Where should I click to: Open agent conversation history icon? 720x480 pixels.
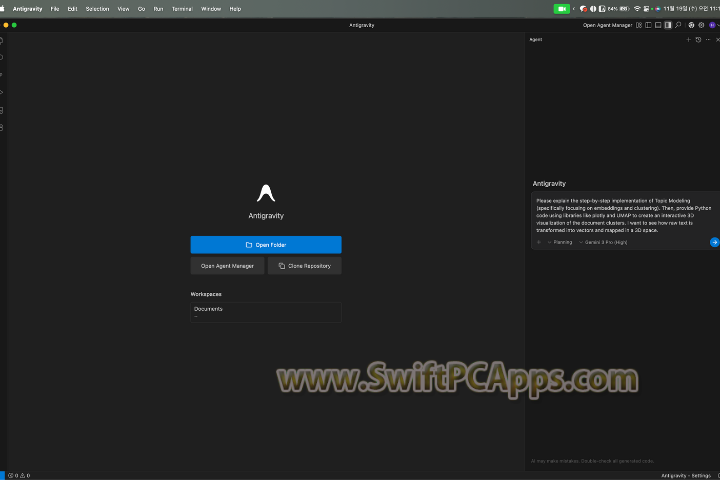pos(698,40)
